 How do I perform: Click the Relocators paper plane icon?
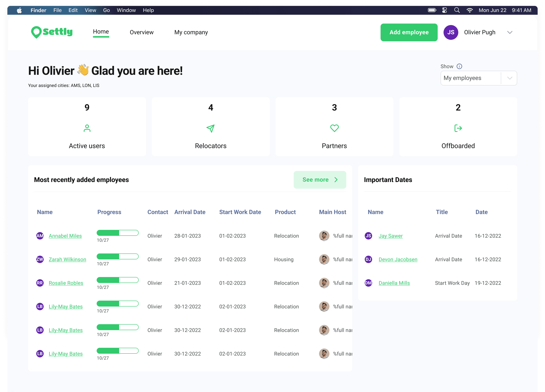210,128
